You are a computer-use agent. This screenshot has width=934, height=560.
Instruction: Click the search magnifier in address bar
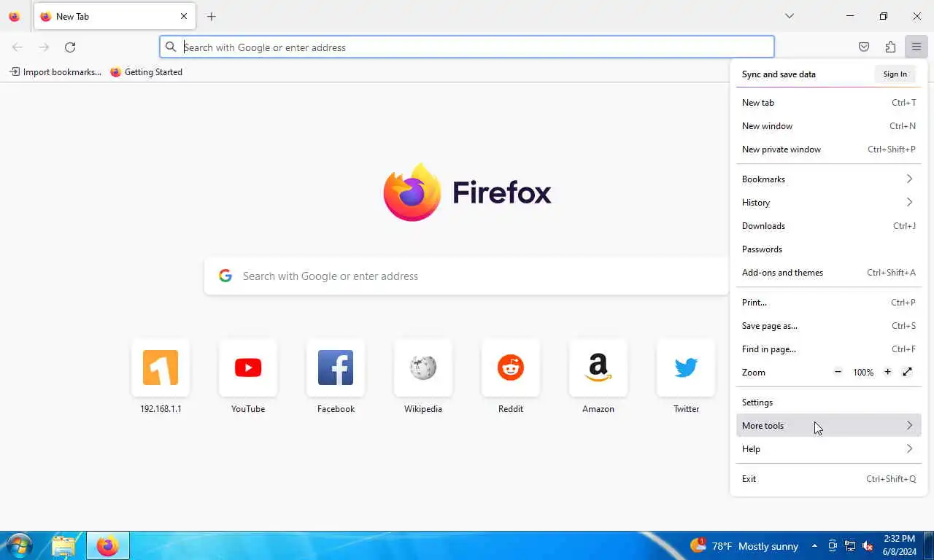tap(171, 47)
